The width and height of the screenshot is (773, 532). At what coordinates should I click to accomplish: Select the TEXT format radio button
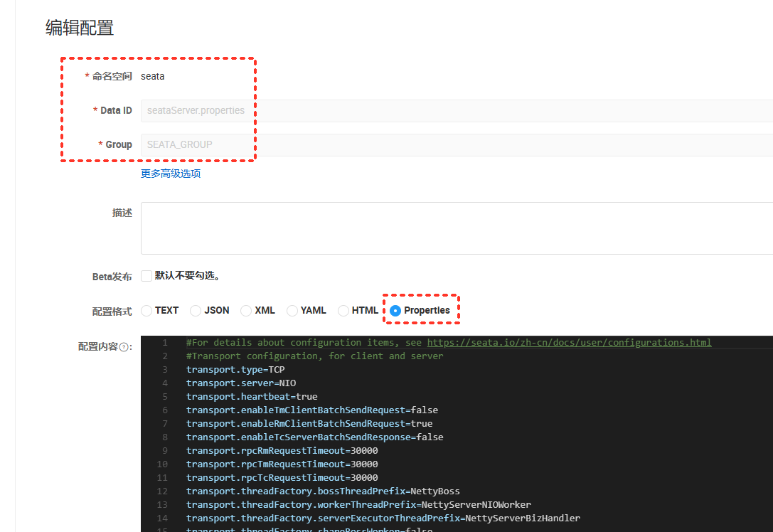(x=146, y=311)
